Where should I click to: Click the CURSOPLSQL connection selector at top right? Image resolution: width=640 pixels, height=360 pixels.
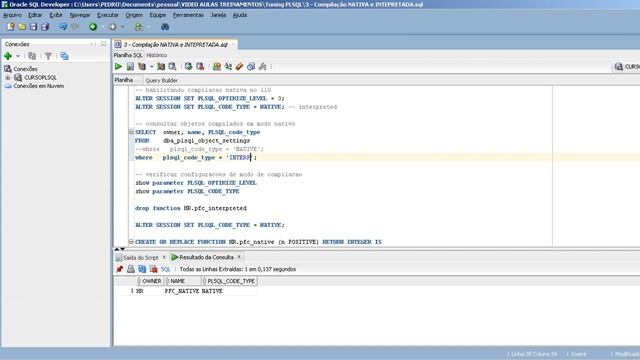click(x=627, y=67)
